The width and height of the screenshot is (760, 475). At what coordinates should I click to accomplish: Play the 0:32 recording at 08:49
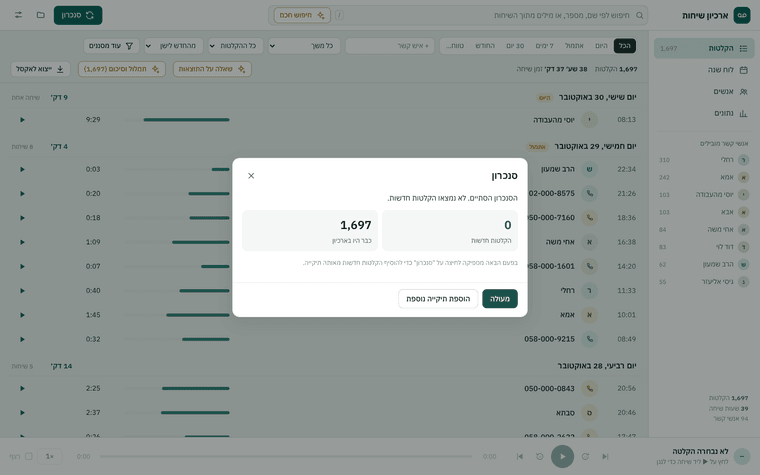[22, 339]
